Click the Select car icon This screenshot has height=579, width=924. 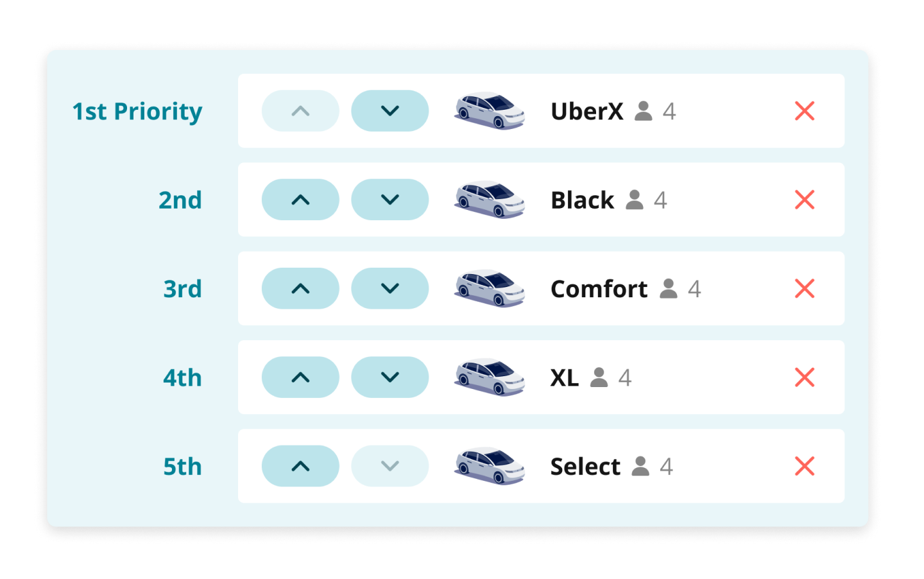coord(490,466)
